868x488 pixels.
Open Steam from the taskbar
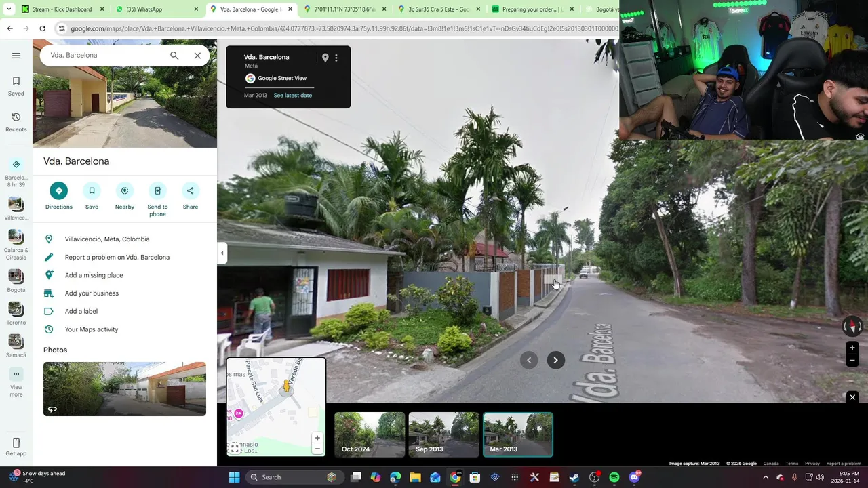tap(574, 477)
